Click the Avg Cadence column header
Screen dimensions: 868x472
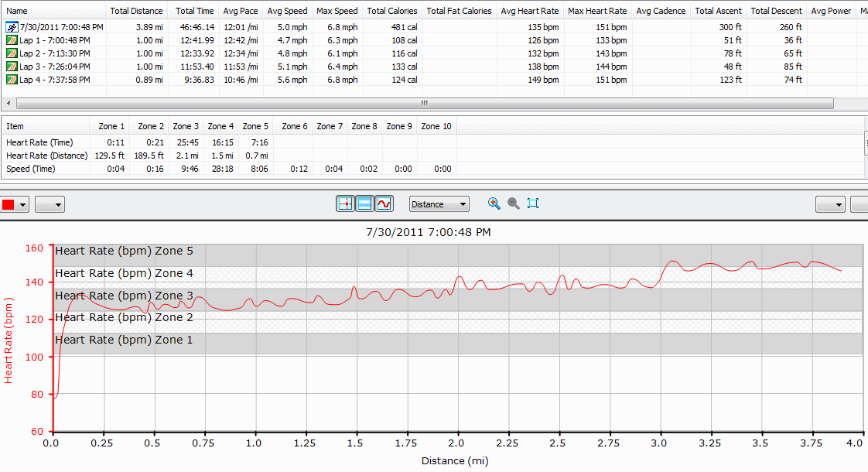click(661, 11)
